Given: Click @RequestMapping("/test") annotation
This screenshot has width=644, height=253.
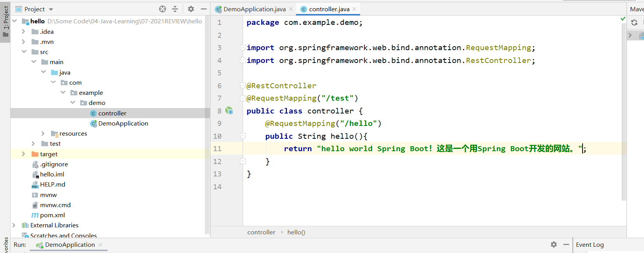Looking at the screenshot, I should coord(302,98).
